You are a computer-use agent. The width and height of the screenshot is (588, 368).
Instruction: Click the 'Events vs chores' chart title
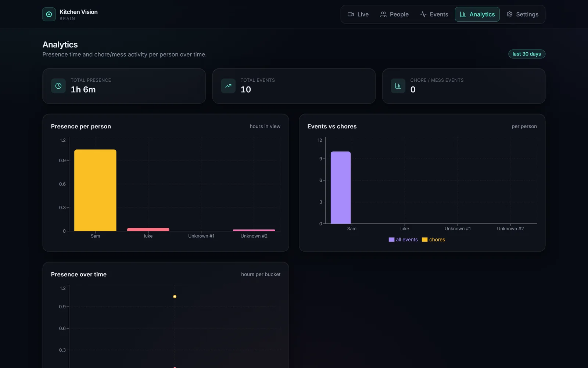coord(332,126)
